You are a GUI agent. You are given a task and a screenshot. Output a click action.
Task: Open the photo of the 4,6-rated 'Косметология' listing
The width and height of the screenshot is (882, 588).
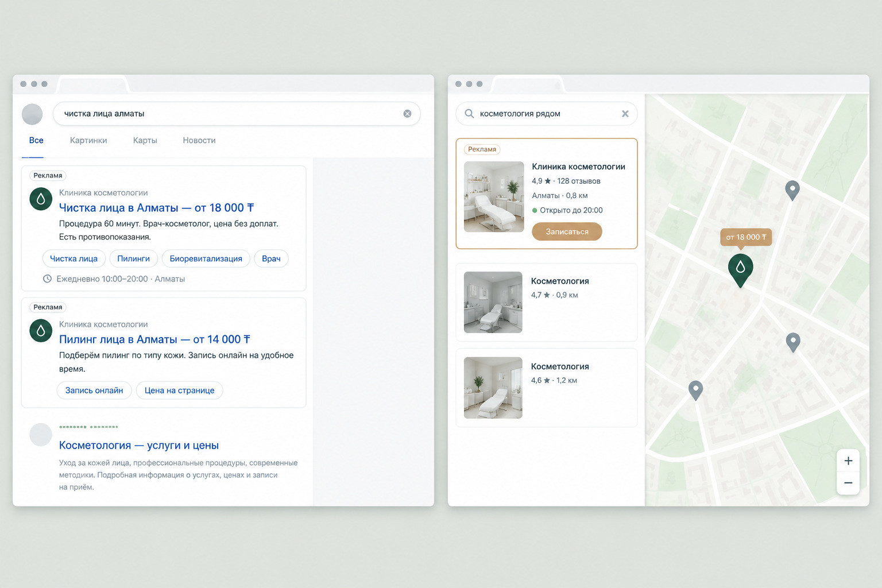click(x=493, y=388)
